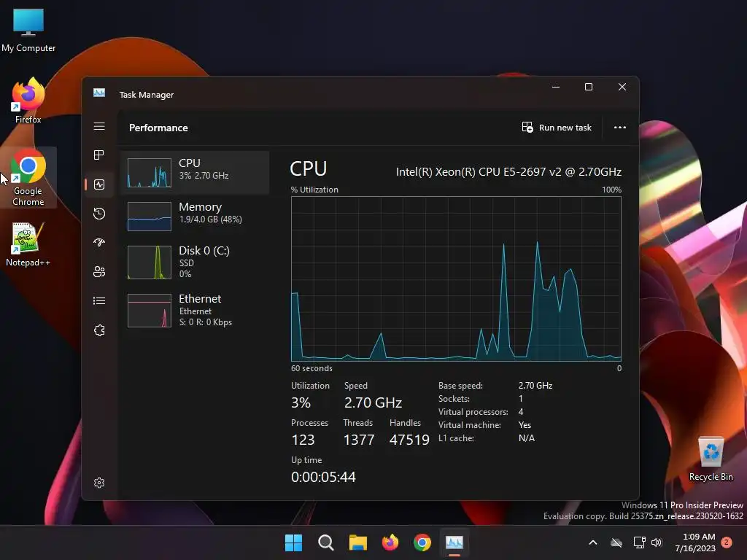747x560 pixels.
Task: Click the Up time value 0:00:05:44
Action: pyautogui.click(x=323, y=477)
